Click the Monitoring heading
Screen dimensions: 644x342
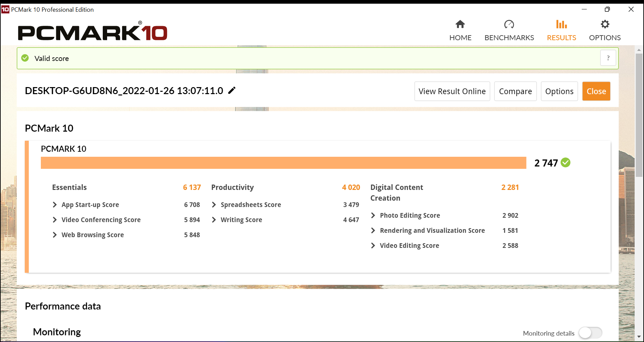(x=57, y=332)
